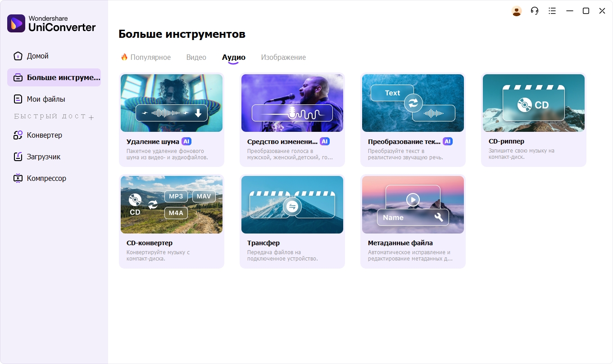This screenshot has width=613, height=364.
Task: Click the CD-риппер title
Action: click(506, 141)
